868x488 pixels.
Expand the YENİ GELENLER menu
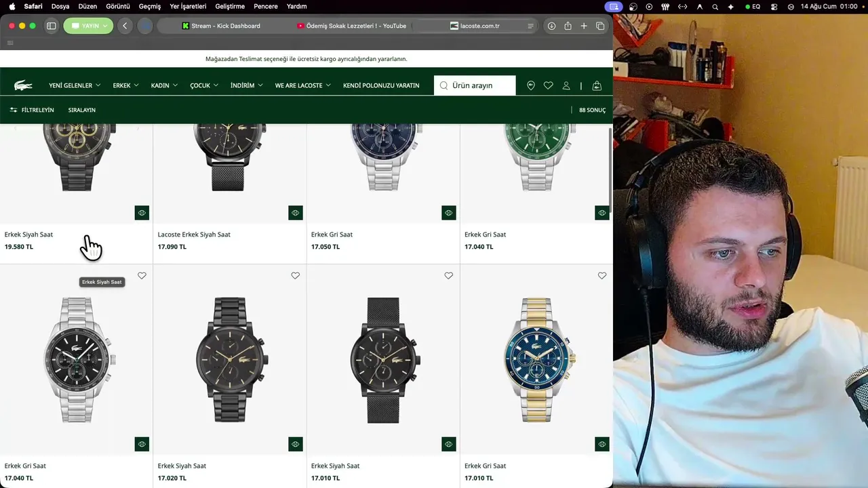coord(75,85)
